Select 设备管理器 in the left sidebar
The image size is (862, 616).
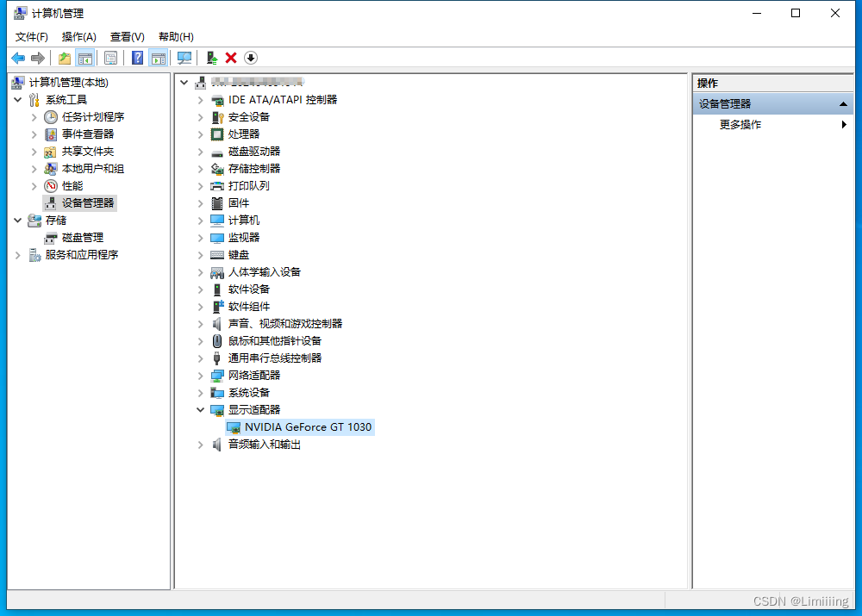point(86,202)
